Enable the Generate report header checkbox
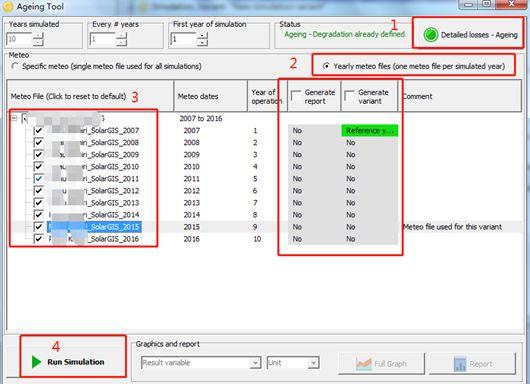 coord(296,96)
